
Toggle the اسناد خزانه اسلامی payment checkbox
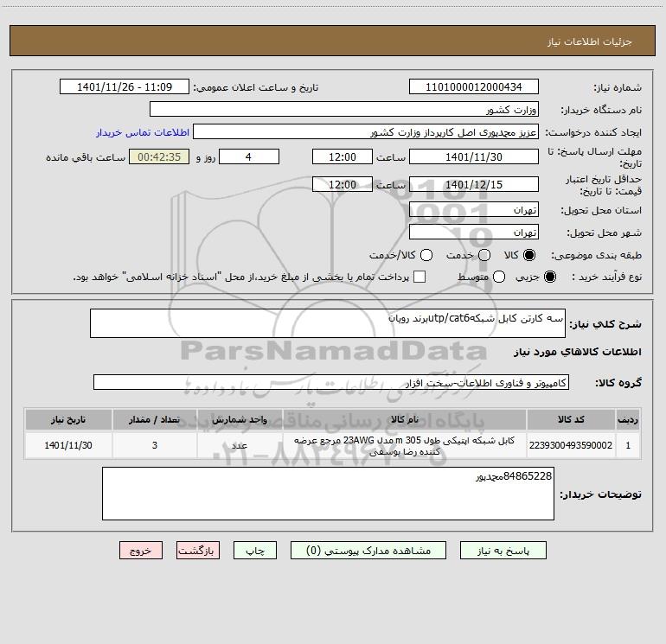point(419,277)
